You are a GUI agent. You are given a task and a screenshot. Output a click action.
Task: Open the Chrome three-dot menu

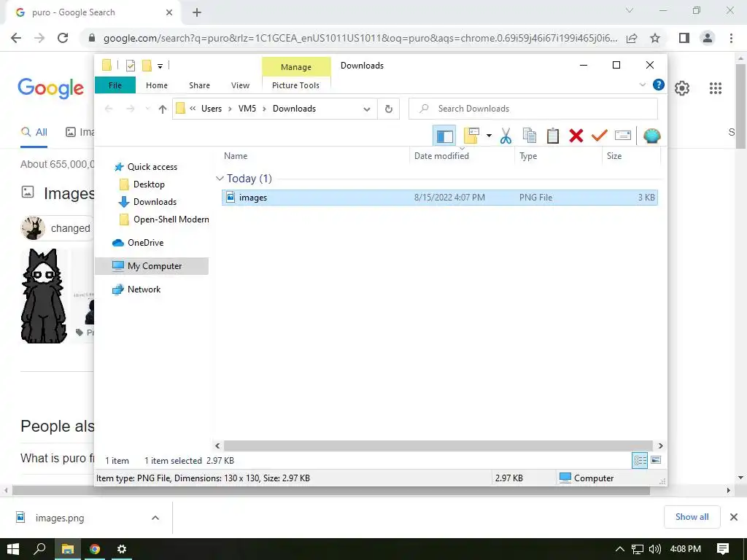[731, 38]
